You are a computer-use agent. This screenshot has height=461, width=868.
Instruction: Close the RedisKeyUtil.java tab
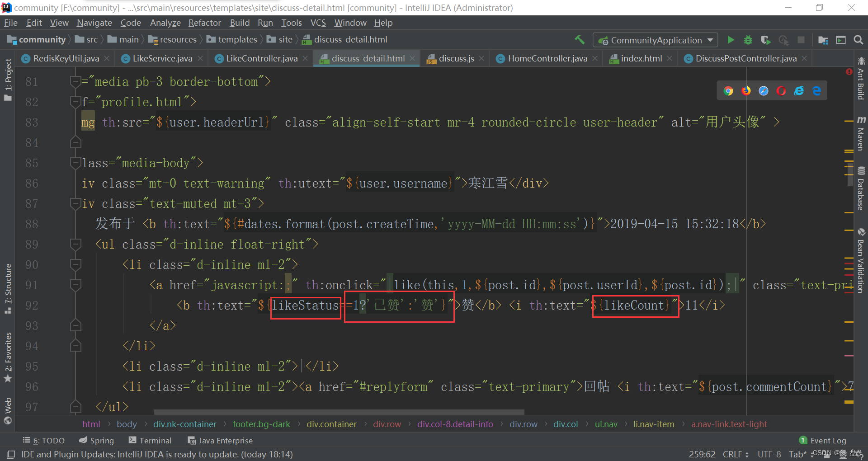[x=107, y=58]
